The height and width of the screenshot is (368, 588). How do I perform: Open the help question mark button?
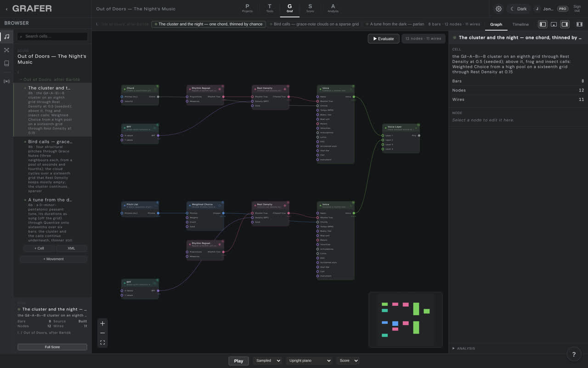[574, 354]
